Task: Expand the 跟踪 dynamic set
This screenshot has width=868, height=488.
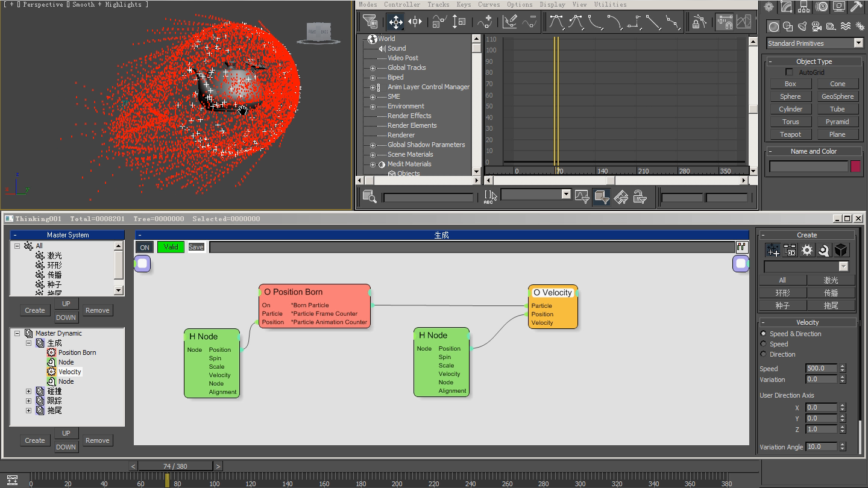Action: (28, 401)
